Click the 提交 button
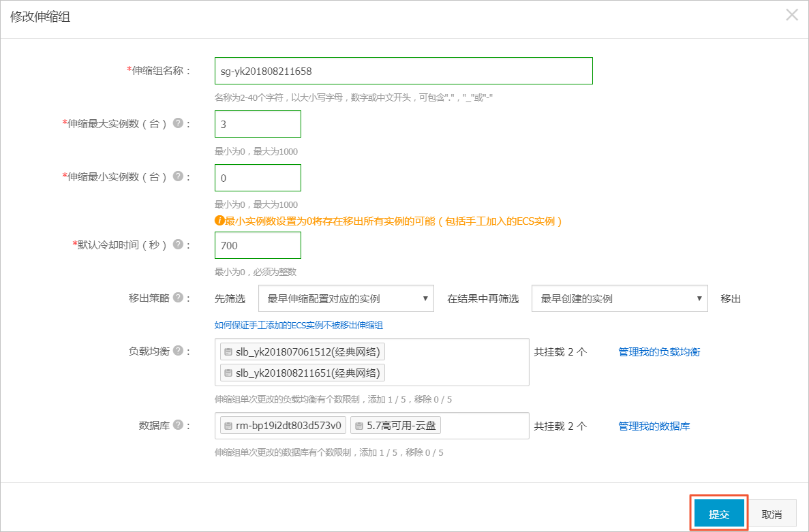 click(719, 514)
